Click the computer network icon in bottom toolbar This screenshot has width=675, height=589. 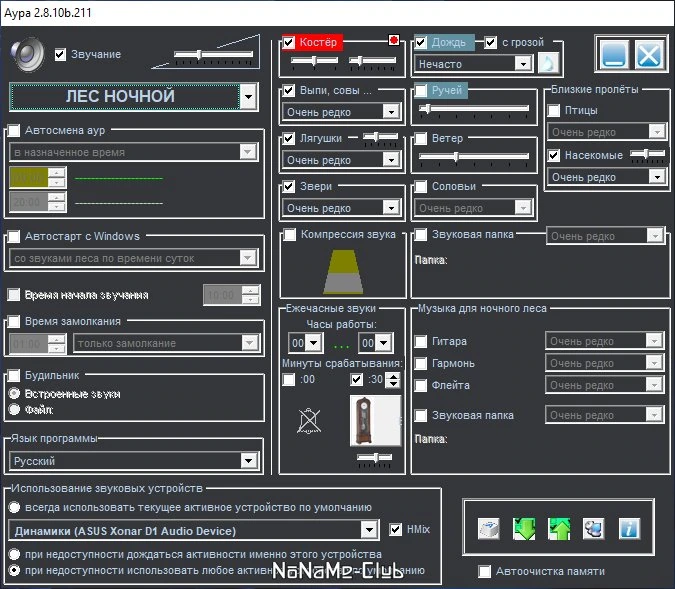pyautogui.click(x=593, y=529)
